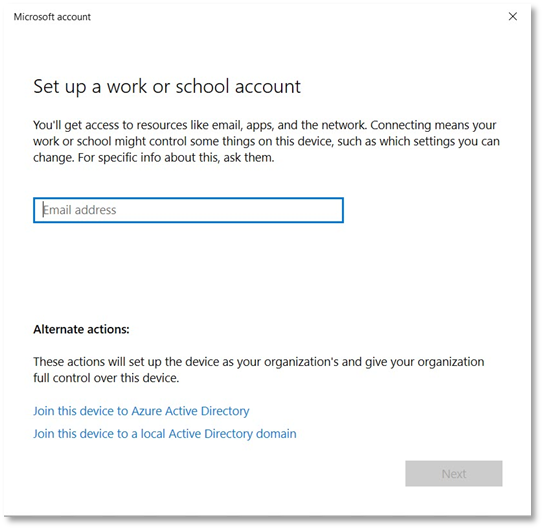Open Join this device to a local Active Directory domain
The height and width of the screenshot is (529, 543).
coord(165,434)
